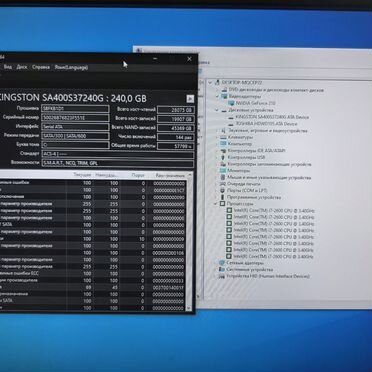Open the Вид menu in CrystalDiskInfo
This screenshot has width=372, height=372.
(8, 67)
